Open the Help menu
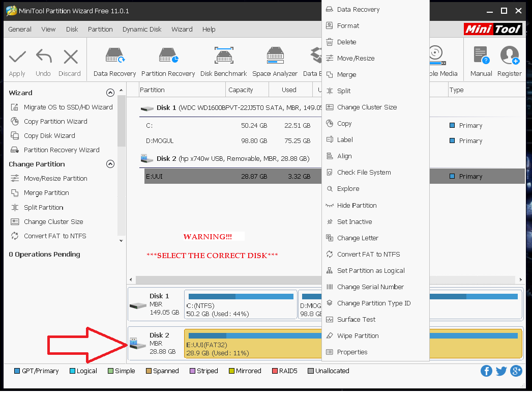Viewport: 532px width, 393px height. pyautogui.click(x=209, y=29)
